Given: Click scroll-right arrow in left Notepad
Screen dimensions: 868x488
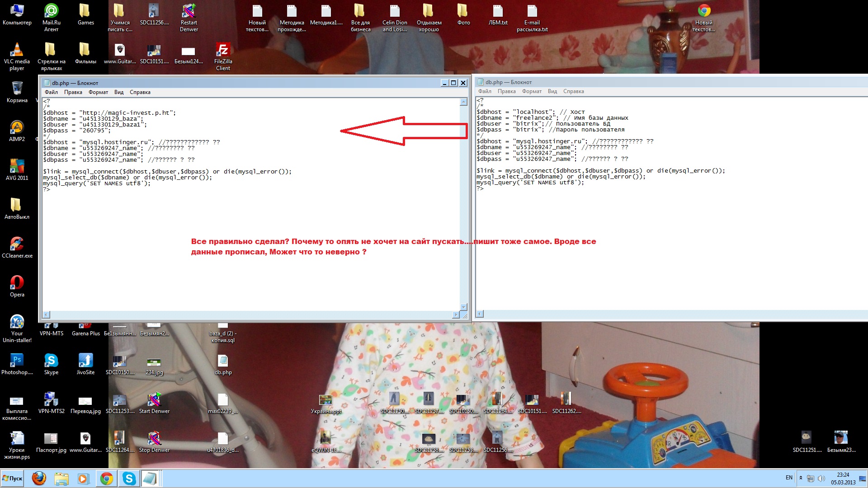Looking at the screenshot, I should [x=455, y=314].
